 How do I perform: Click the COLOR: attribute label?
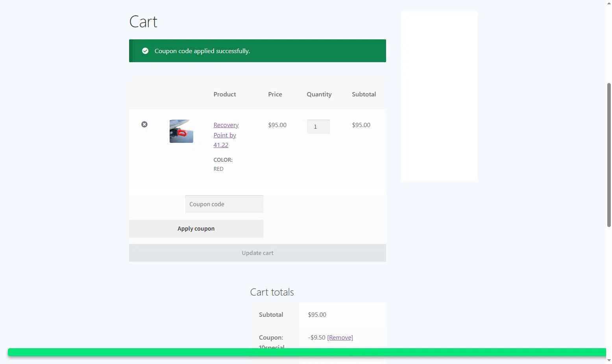(223, 160)
